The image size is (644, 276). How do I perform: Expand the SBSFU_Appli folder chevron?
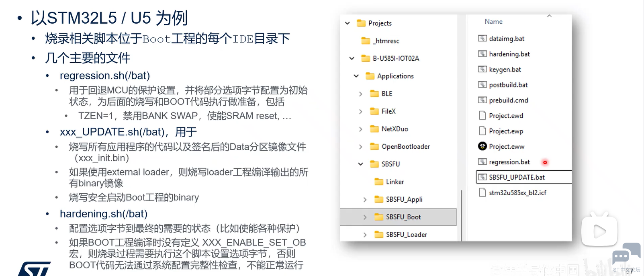click(365, 200)
